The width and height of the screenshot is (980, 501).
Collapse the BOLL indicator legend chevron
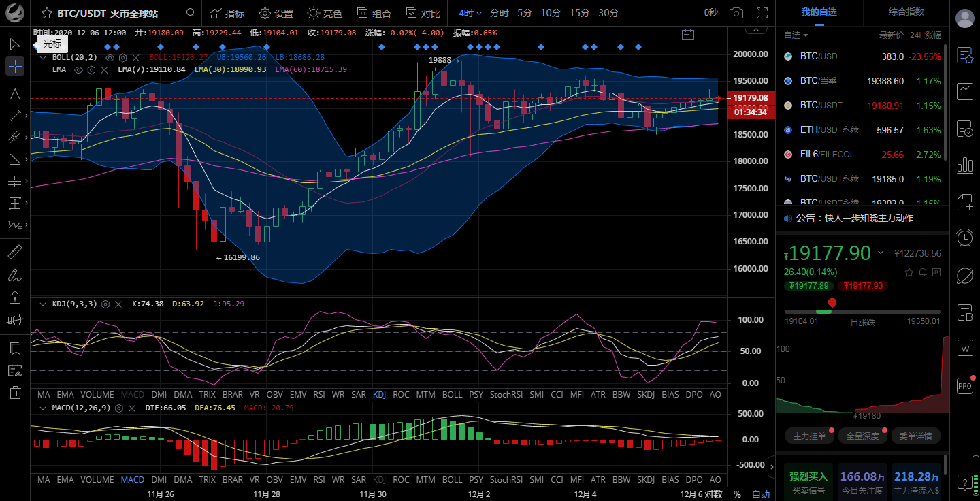(x=43, y=58)
